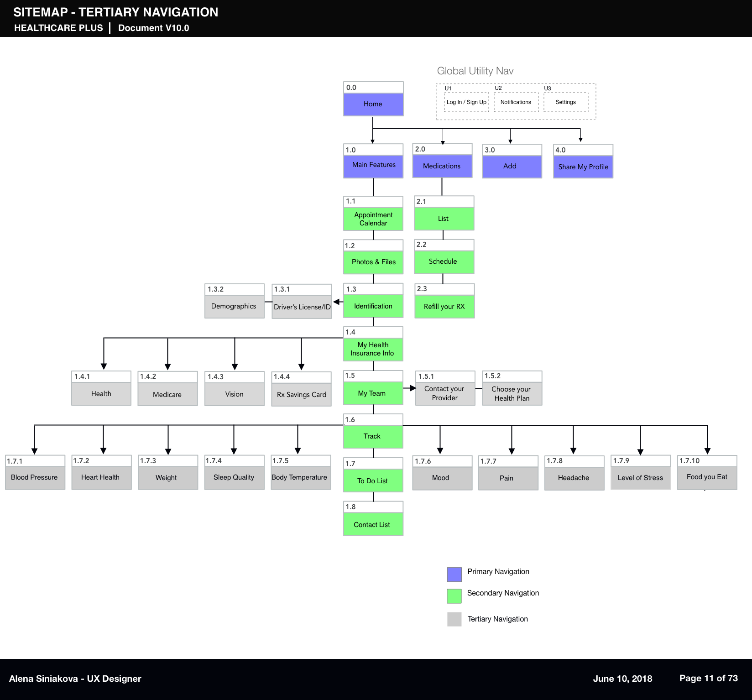Image resolution: width=752 pixels, height=700 pixels.
Task: Click the Primary Navigation blue legend swatch
Action: 454,574
